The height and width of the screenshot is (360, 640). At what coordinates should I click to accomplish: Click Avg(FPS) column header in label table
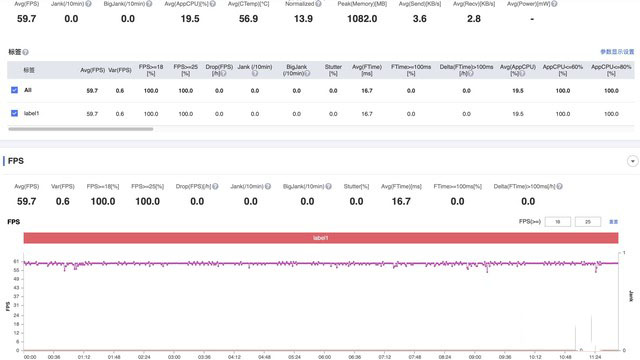[93, 70]
